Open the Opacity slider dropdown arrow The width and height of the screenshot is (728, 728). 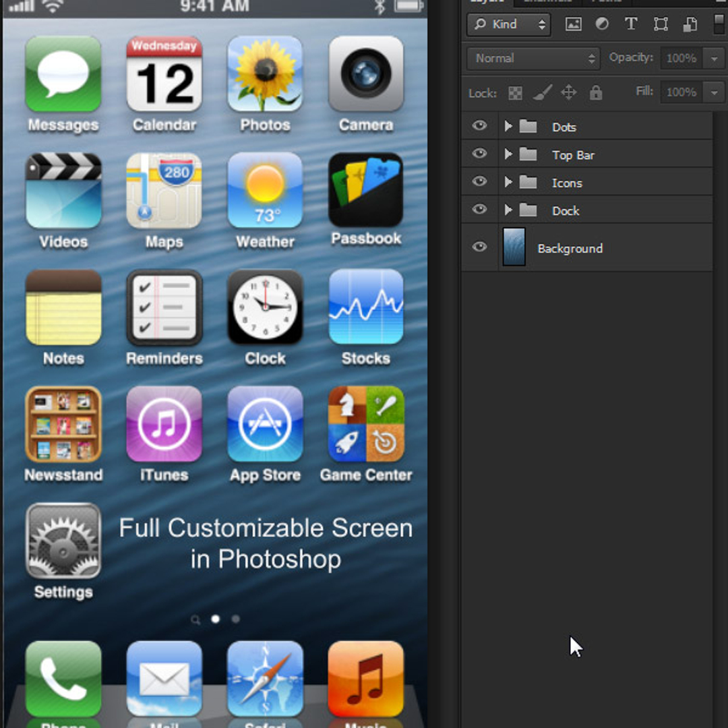[x=714, y=59]
